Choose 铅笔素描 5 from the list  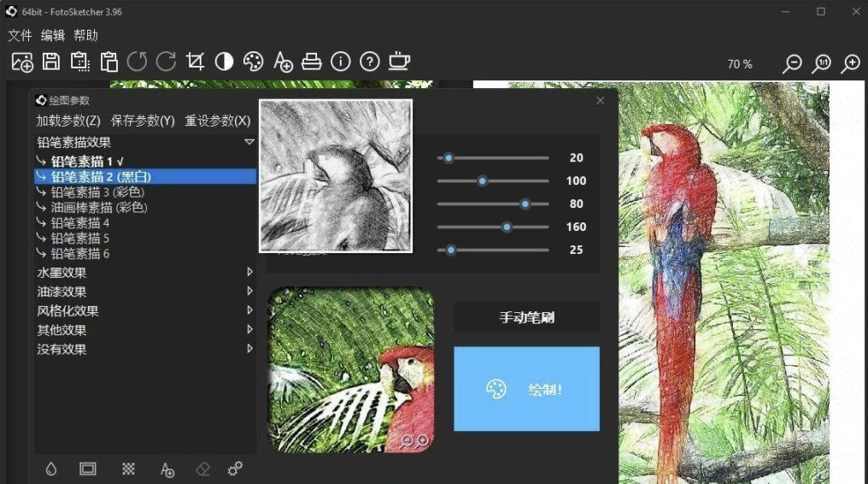(80, 238)
